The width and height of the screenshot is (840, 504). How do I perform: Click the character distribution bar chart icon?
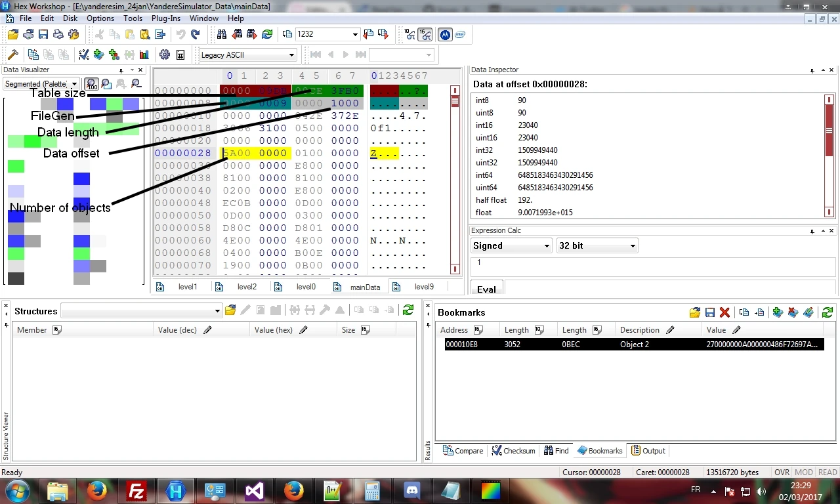(144, 54)
